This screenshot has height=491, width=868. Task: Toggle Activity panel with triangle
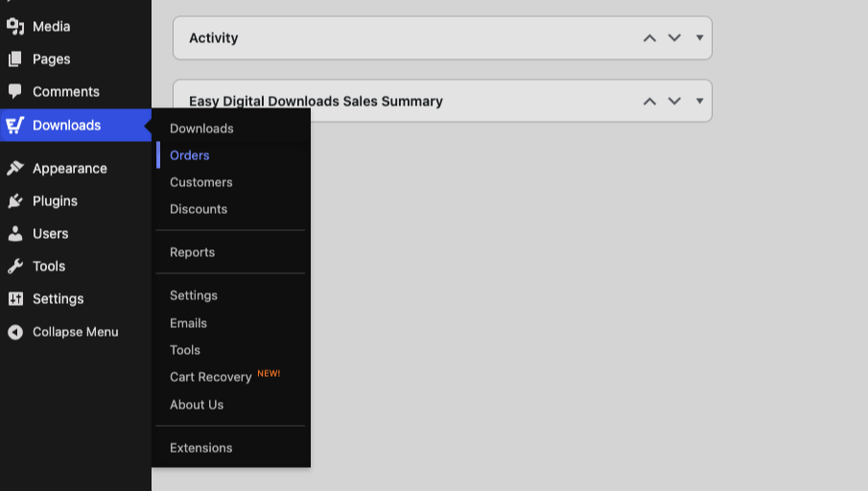[x=700, y=37]
